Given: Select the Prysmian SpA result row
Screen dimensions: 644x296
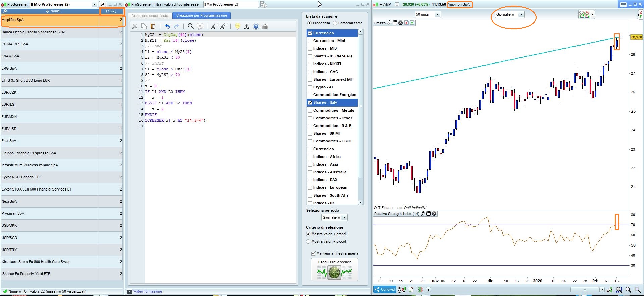Looking at the screenshot, I should tap(61, 213).
